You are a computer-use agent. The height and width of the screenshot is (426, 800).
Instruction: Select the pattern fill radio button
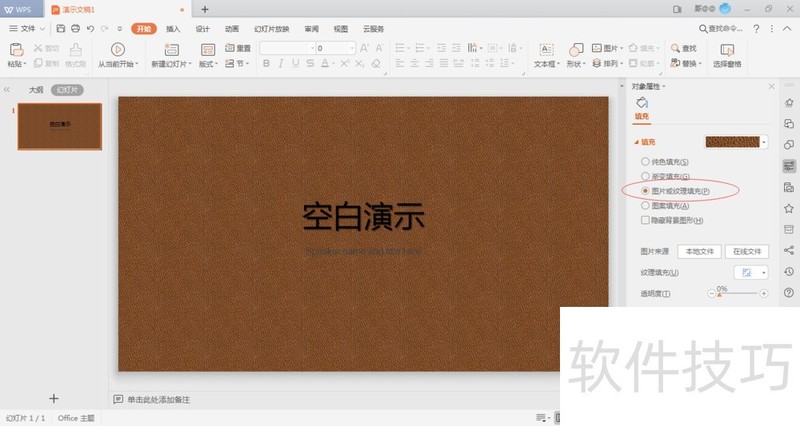coord(645,205)
